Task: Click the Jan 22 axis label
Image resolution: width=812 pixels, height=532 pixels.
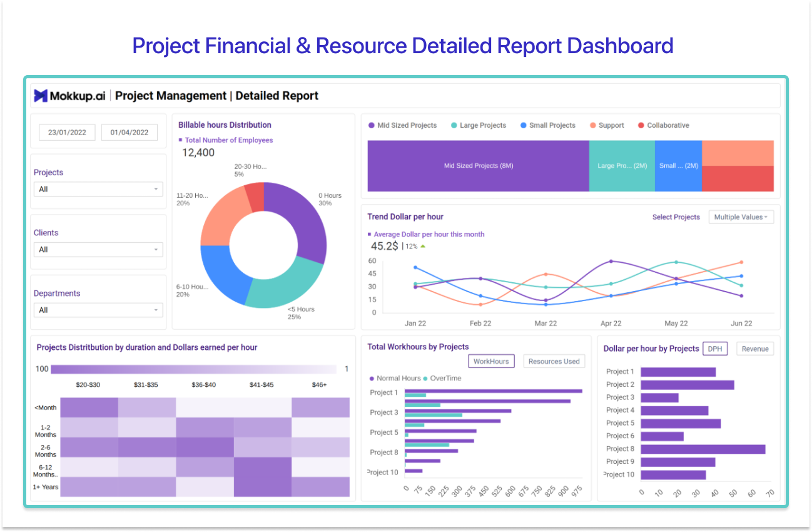Action: click(415, 324)
